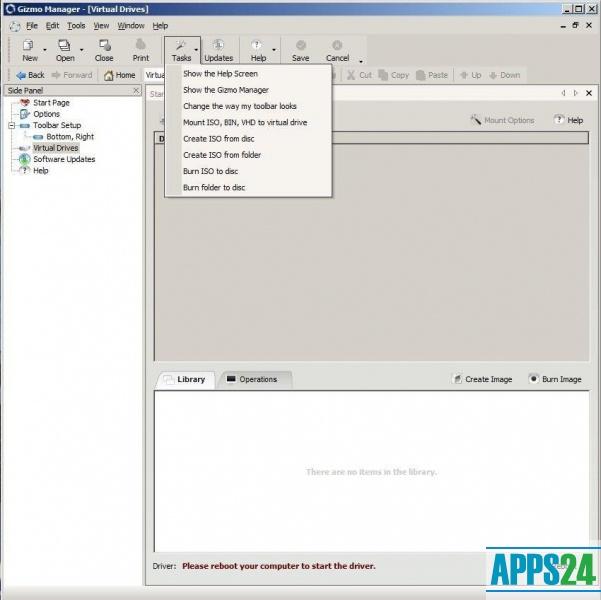601x600 pixels.
Task: Click the Options icon in side panel
Action: (25, 114)
